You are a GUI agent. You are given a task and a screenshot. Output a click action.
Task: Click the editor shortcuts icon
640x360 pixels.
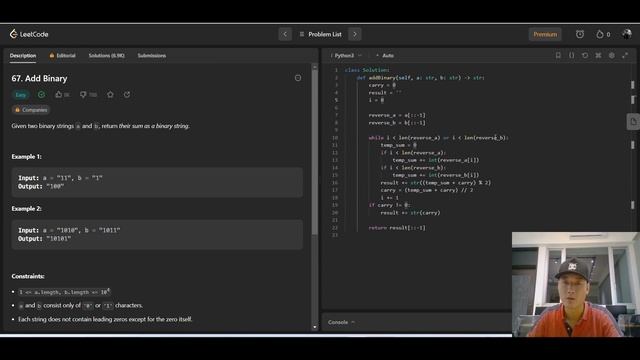tap(598, 55)
